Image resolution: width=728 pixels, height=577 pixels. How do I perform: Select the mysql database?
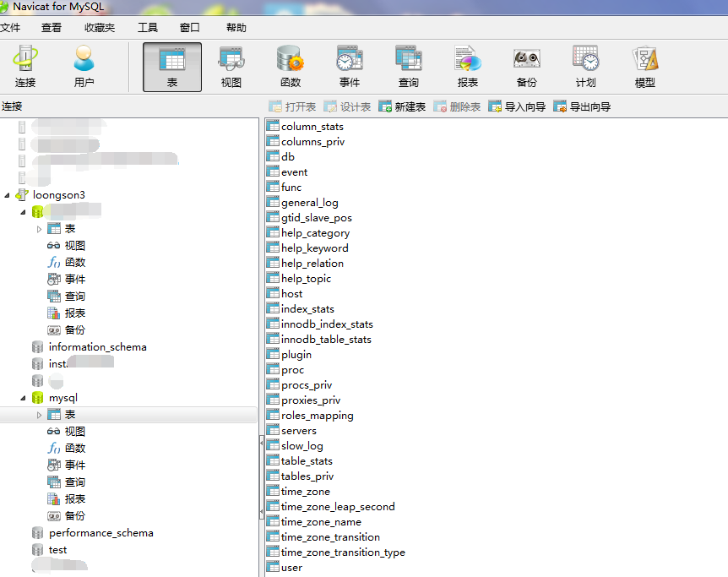coord(63,398)
